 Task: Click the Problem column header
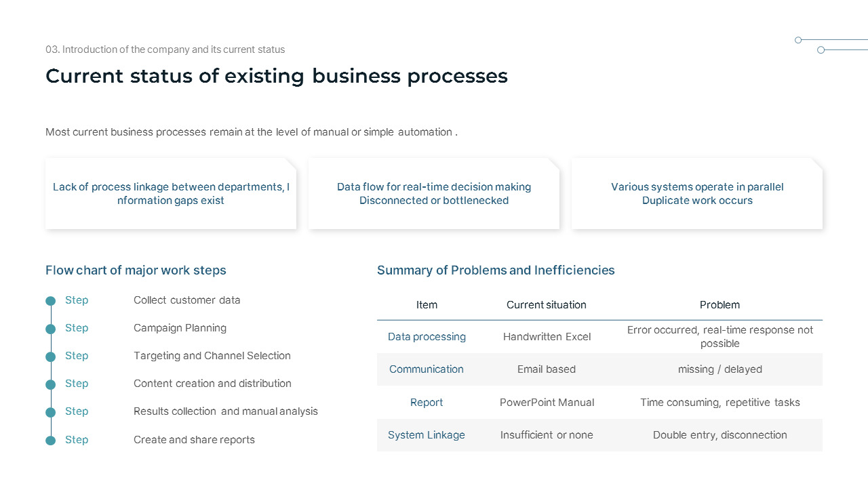(x=719, y=305)
